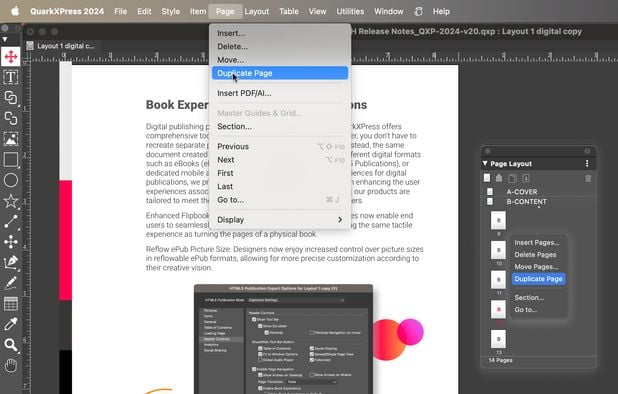
Task: Select the Pan hand tool
Action: [x=11, y=366]
